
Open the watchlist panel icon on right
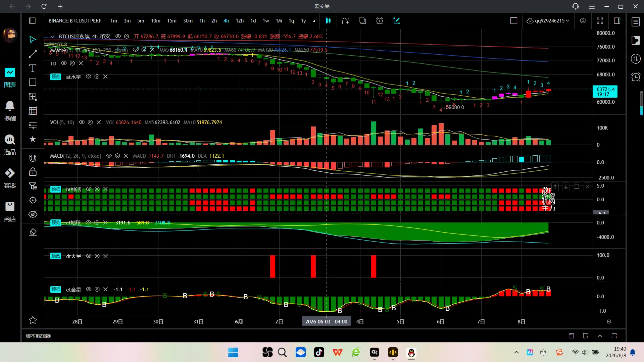tap(636, 22)
